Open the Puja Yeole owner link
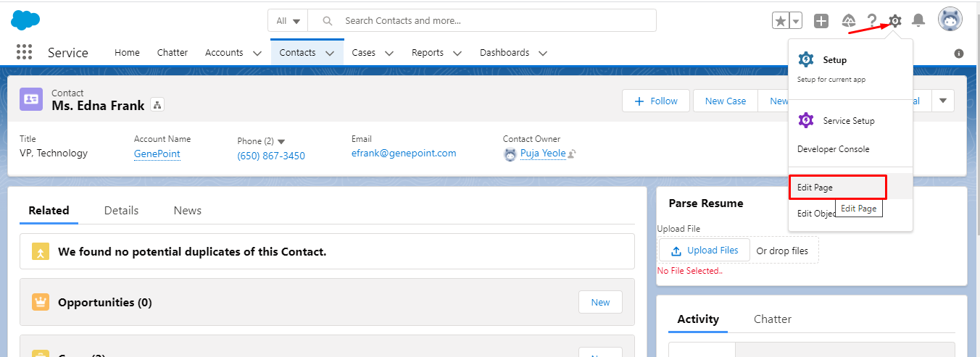 pyautogui.click(x=543, y=153)
